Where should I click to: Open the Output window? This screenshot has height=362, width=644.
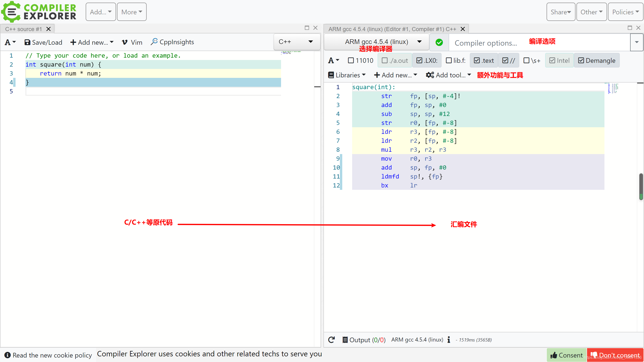(364, 340)
